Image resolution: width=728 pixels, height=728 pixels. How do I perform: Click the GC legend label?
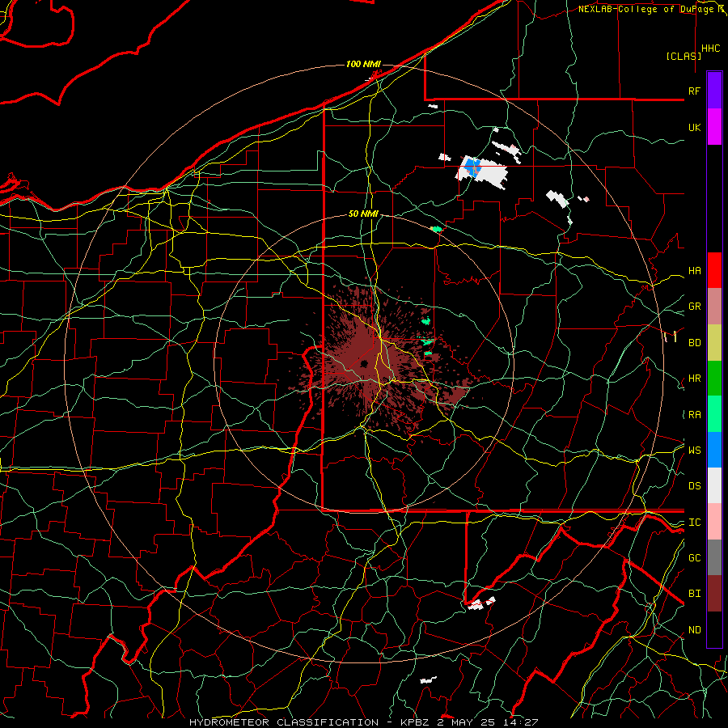point(694,558)
